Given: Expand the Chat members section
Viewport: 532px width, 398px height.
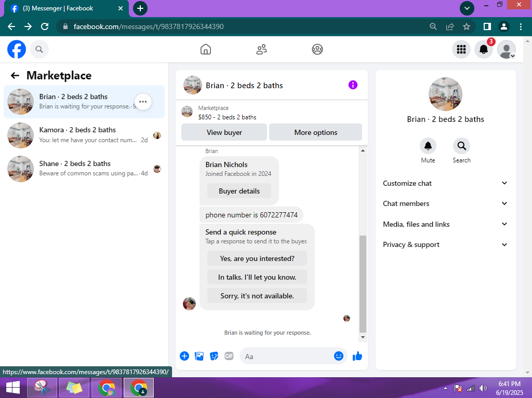Looking at the screenshot, I should [x=445, y=204].
